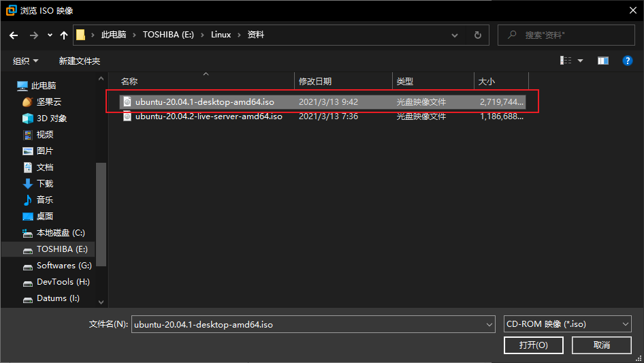Open Datums (I:) drive in sidebar
This screenshot has width=644, height=363.
[51, 298]
